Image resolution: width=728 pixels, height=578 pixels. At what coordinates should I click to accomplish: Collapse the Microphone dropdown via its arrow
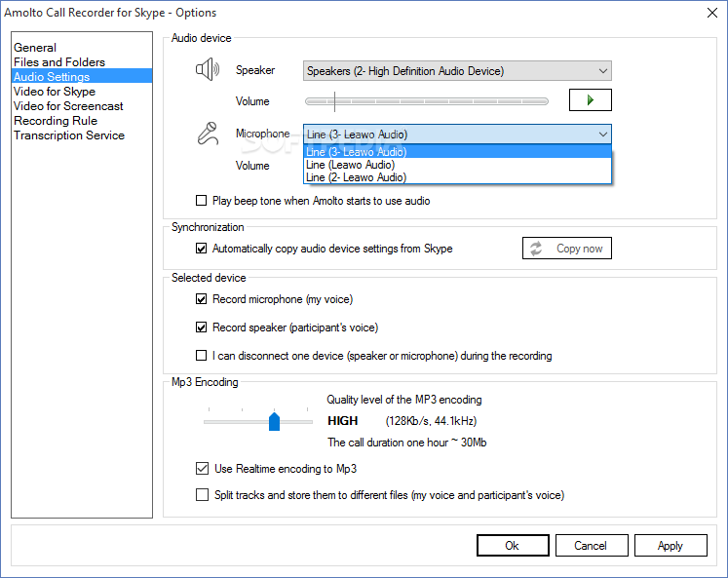click(x=602, y=135)
